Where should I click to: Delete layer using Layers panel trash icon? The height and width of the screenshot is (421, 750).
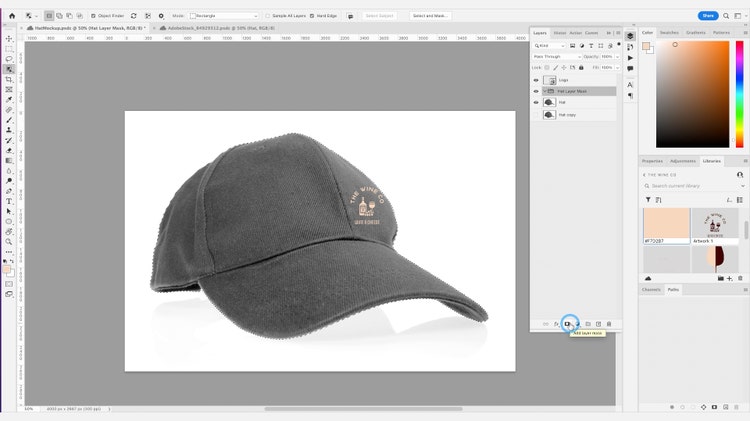click(x=609, y=324)
